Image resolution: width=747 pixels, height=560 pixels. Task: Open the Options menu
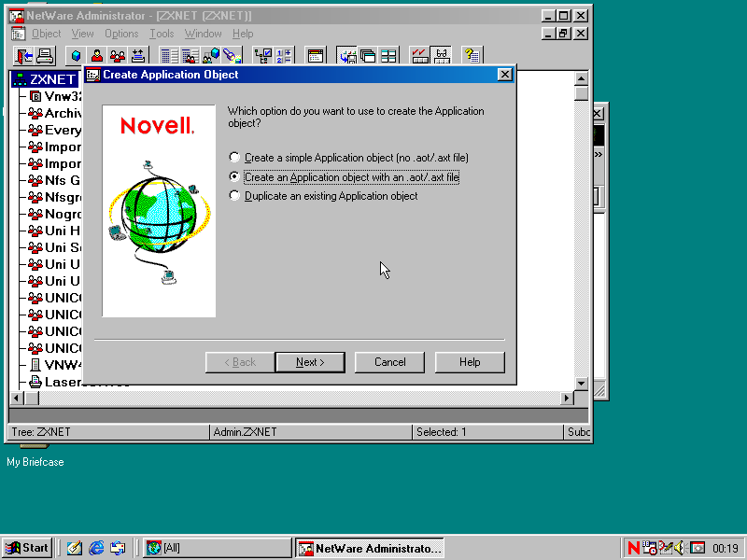tap(121, 34)
